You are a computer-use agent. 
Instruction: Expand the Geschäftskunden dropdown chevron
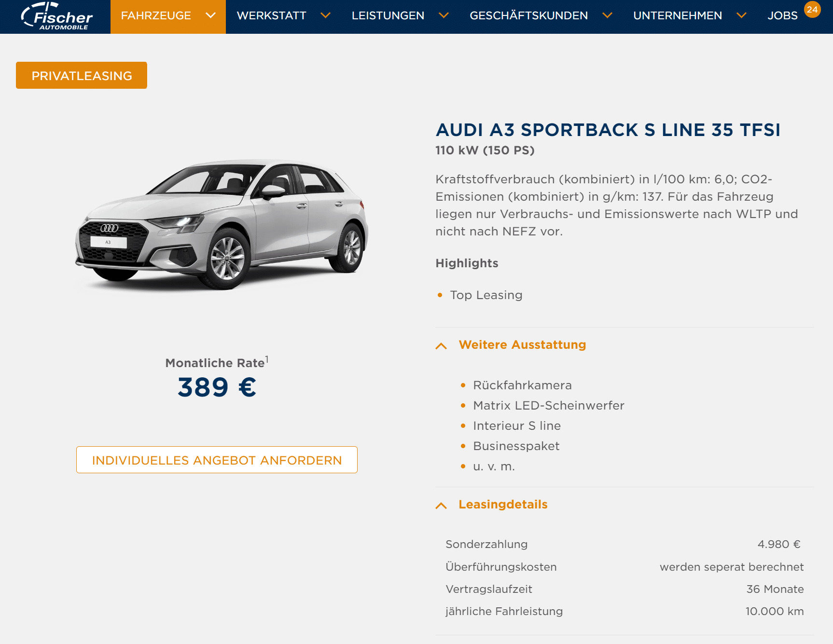pos(608,15)
